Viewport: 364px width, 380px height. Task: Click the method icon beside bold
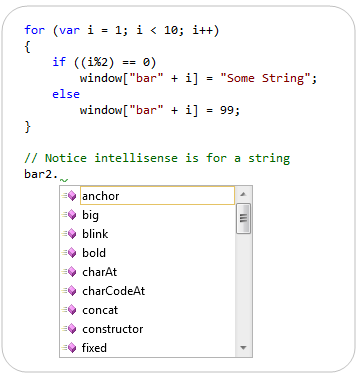point(70,253)
